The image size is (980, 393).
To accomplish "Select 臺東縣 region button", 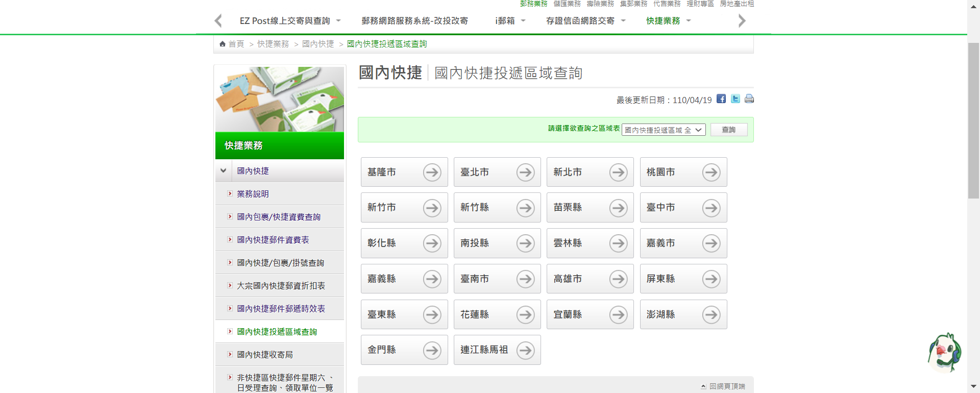I will point(404,314).
